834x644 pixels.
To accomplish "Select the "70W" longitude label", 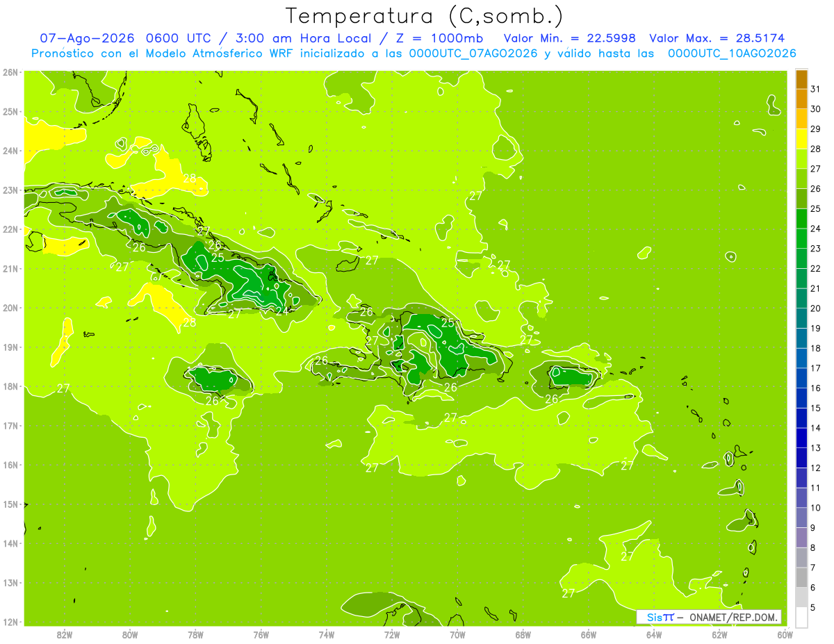I will 457,635.
